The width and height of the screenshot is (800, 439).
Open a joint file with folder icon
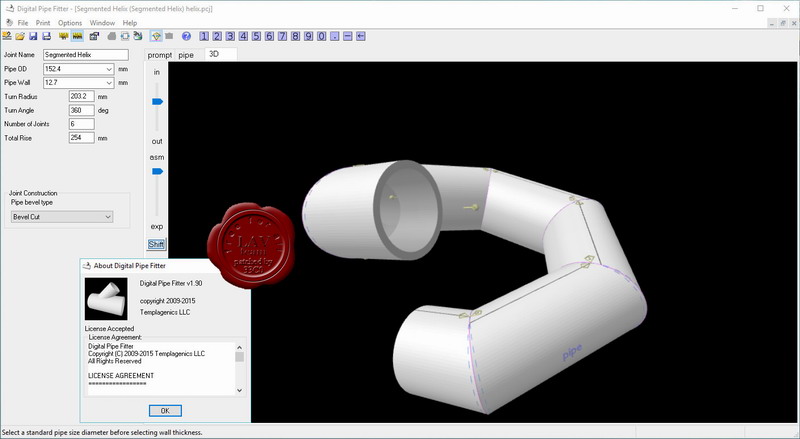coord(20,36)
